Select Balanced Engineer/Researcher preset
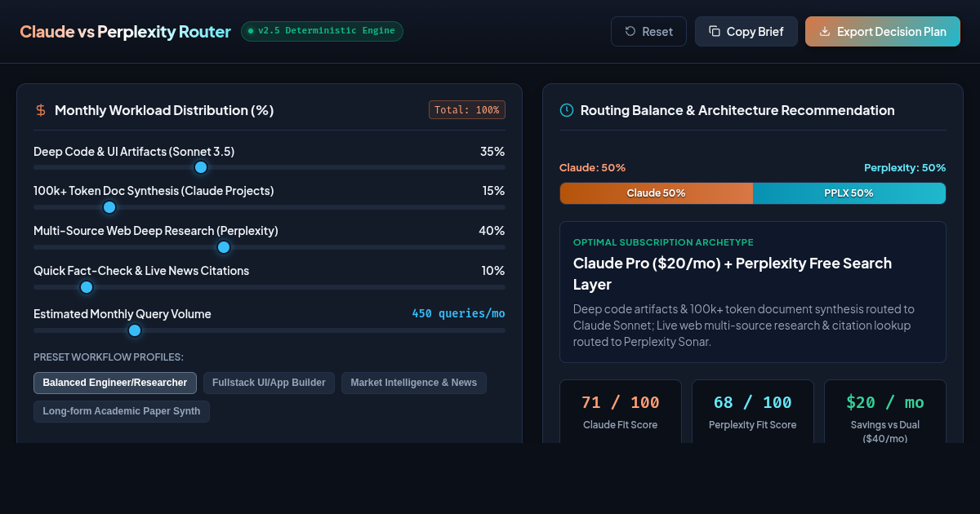Viewport: 980px width, 514px height. pyautogui.click(x=115, y=383)
